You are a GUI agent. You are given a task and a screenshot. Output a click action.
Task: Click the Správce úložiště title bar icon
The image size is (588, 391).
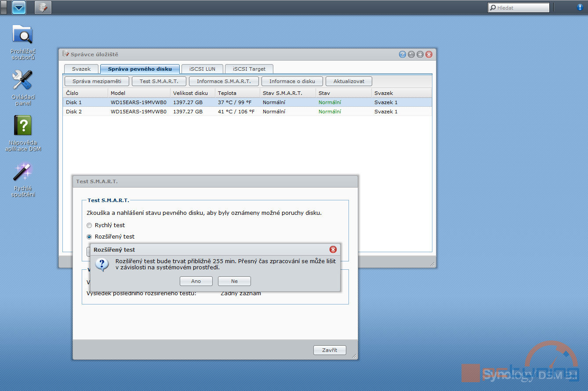(x=66, y=54)
